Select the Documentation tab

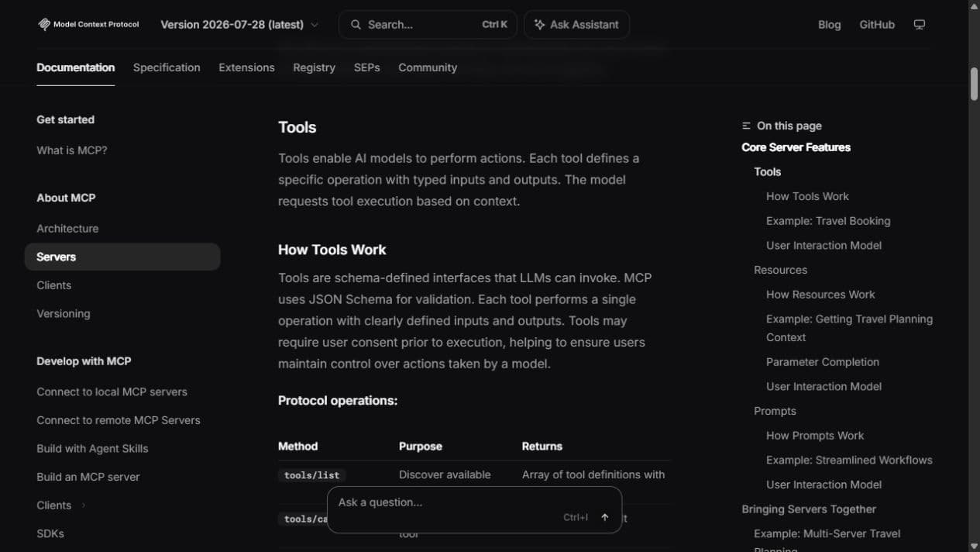point(75,67)
